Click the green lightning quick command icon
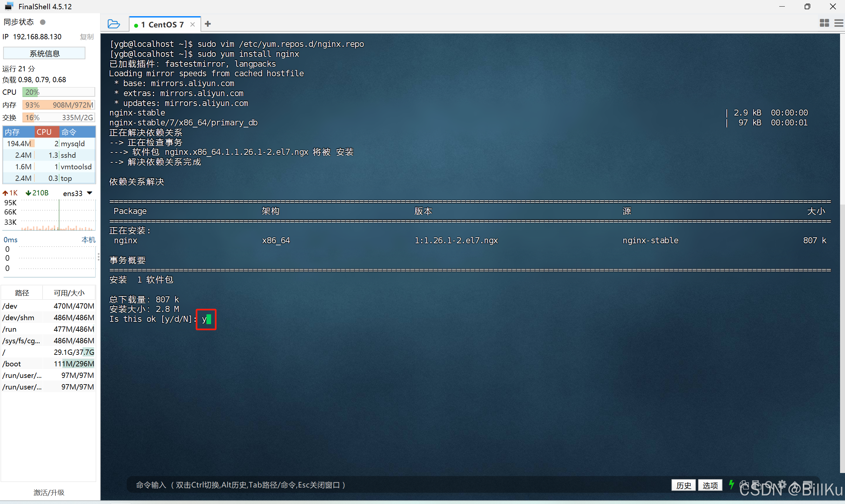 click(x=731, y=485)
